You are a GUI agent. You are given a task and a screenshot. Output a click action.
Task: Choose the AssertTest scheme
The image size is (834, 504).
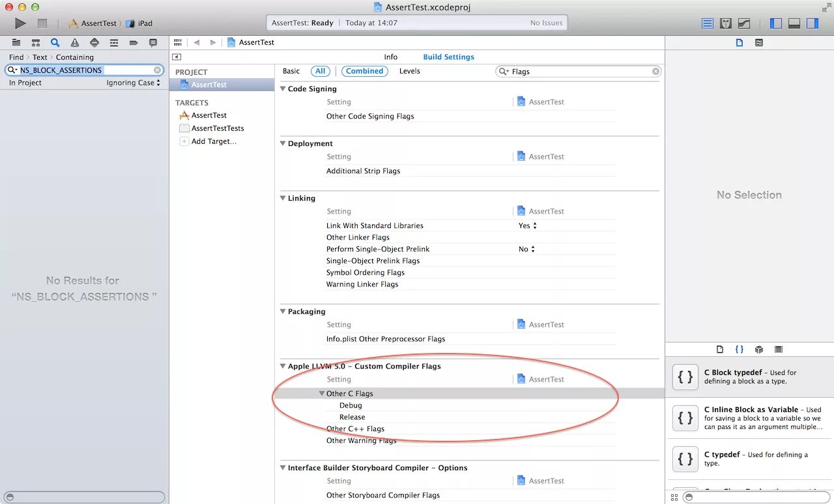(x=93, y=23)
